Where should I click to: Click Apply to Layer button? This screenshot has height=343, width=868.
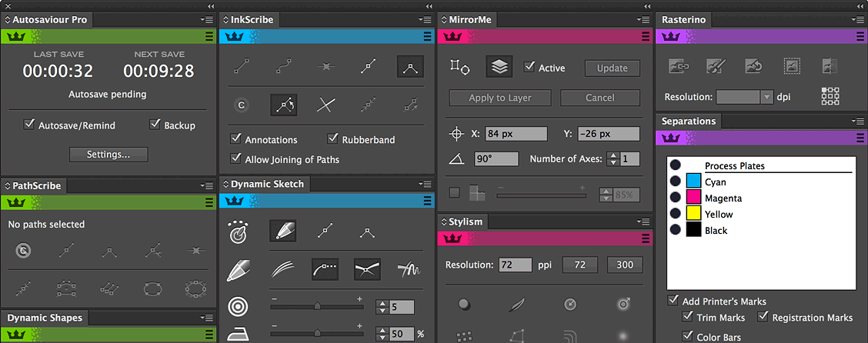click(x=500, y=98)
